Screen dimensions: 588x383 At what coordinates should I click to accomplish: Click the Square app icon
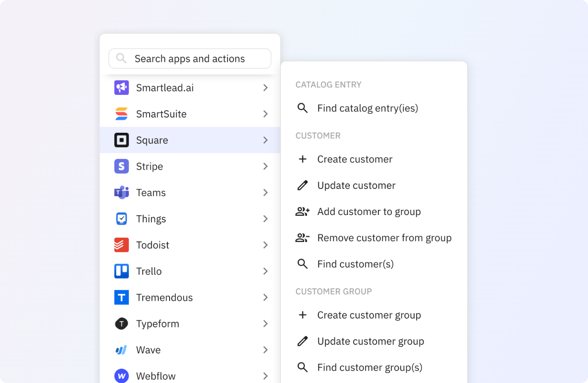[121, 140]
